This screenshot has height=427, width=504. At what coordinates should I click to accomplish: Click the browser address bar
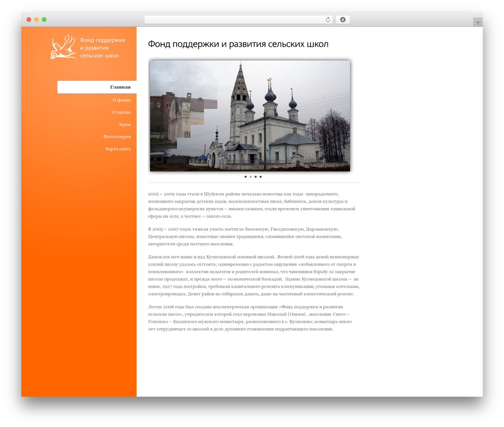[x=238, y=20]
